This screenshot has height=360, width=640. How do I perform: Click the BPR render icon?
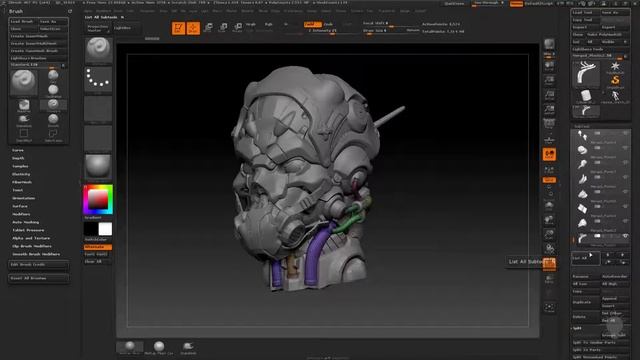tap(549, 44)
